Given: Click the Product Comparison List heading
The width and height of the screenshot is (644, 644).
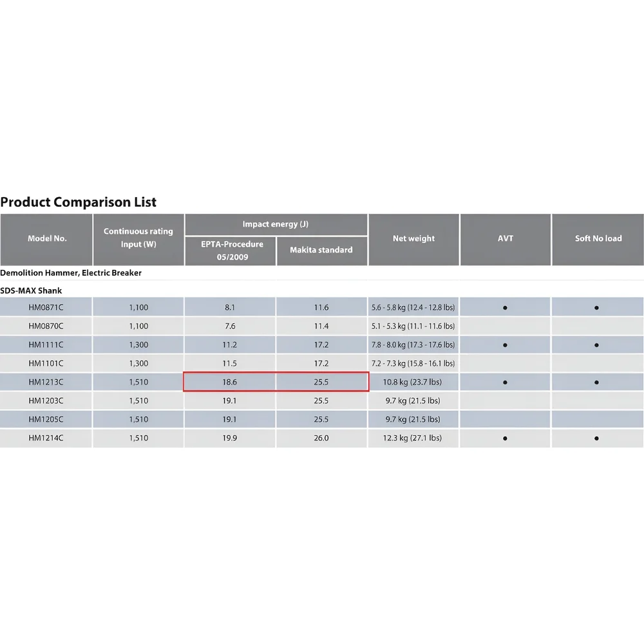Looking at the screenshot, I should [79, 202].
